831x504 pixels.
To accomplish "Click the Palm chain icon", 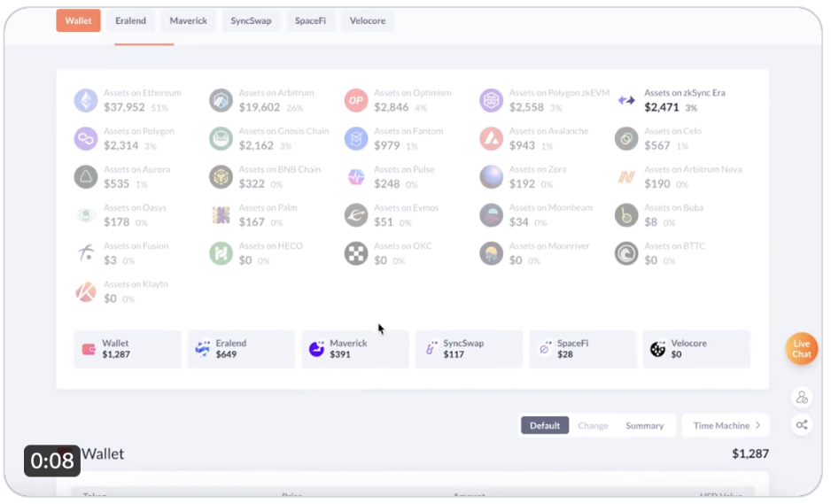I will (221, 215).
